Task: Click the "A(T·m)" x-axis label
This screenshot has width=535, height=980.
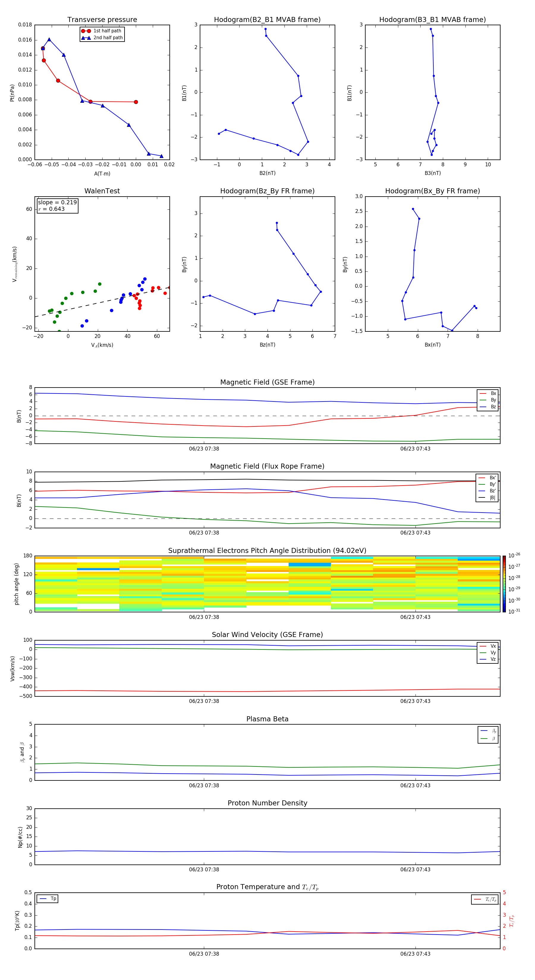Action: [x=102, y=173]
